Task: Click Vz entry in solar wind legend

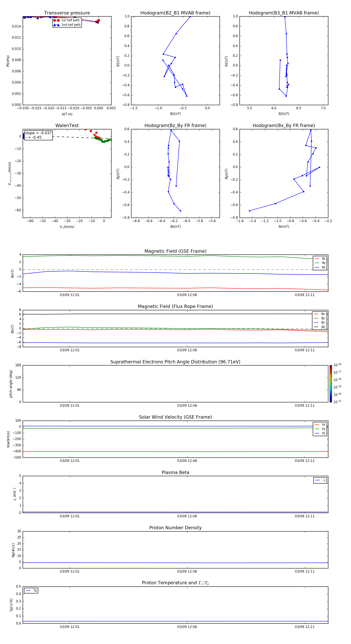Action: coord(320,433)
